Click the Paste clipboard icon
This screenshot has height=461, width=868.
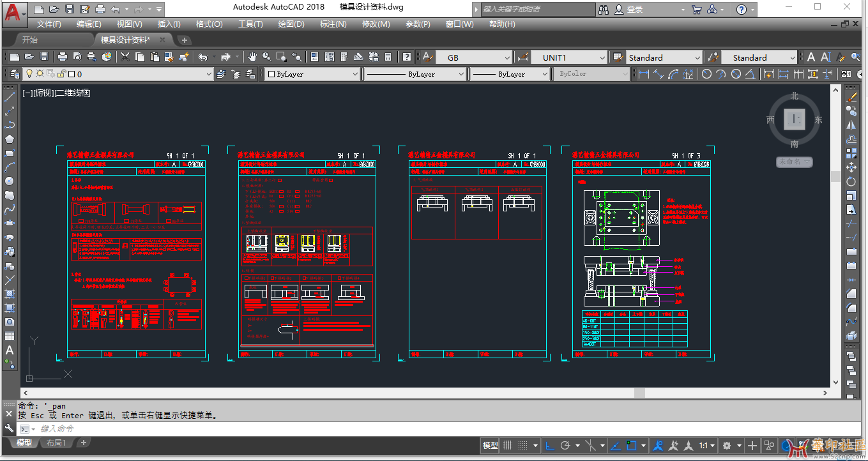(155, 57)
